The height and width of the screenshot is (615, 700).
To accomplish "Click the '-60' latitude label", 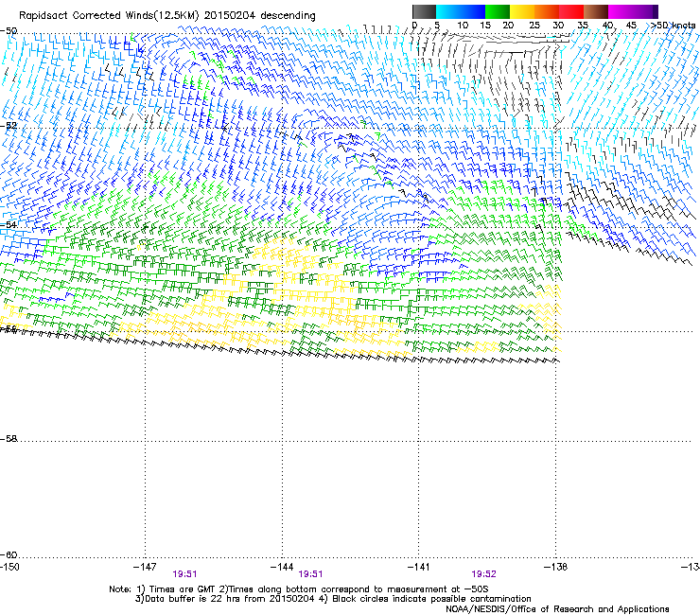I will [x=9, y=554].
